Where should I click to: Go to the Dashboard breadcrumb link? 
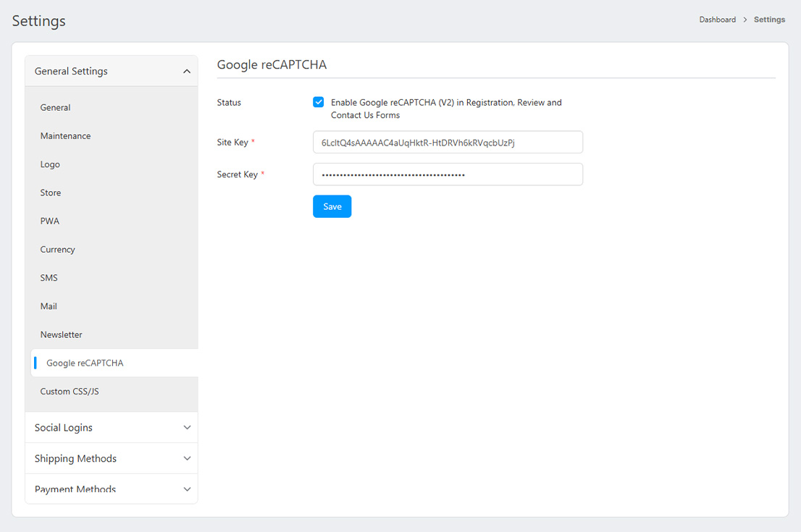(x=717, y=20)
